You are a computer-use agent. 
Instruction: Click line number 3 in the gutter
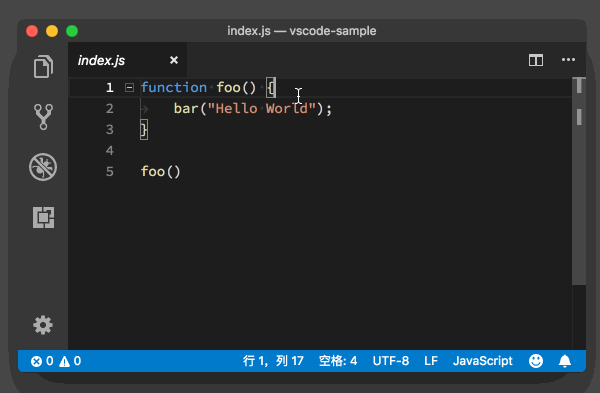click(x=110, y=130)
